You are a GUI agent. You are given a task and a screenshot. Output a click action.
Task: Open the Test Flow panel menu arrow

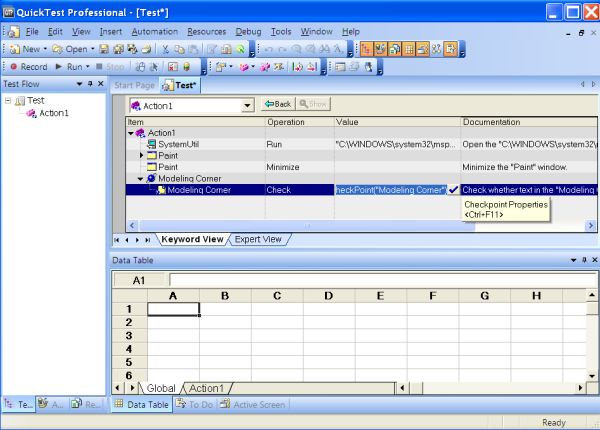[x=79, y=84]
